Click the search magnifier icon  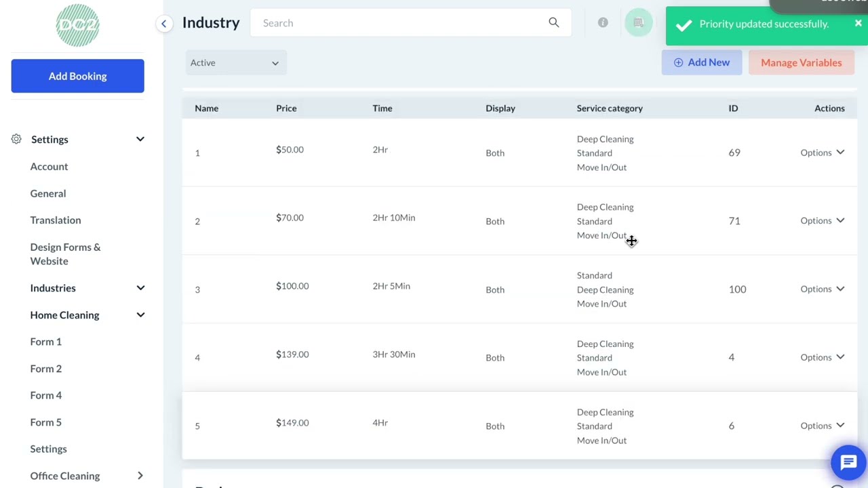tap(554, 23)
